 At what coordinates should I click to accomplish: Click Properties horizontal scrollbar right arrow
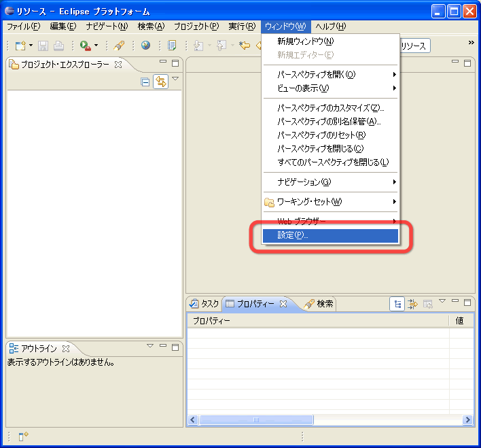(x=467, y=419)
